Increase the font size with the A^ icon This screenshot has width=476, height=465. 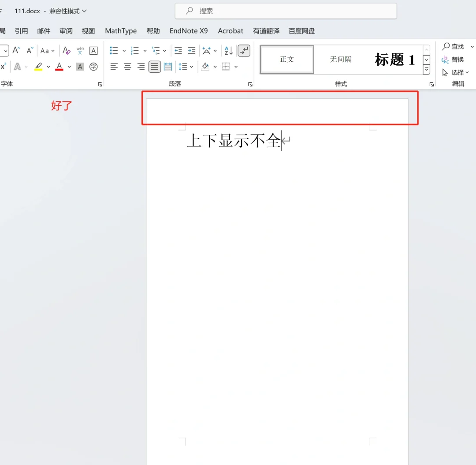16,50
